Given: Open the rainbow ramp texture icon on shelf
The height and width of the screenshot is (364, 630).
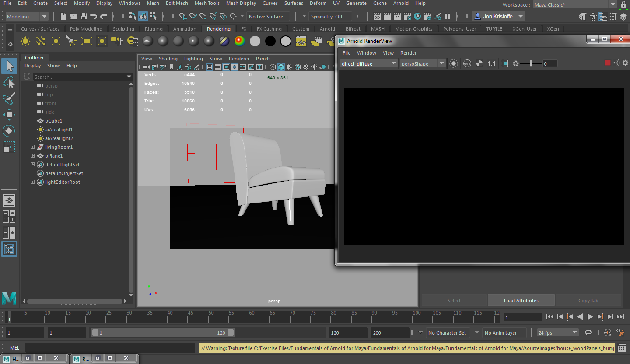Looking at the screenshot, I should click(239, 41).
